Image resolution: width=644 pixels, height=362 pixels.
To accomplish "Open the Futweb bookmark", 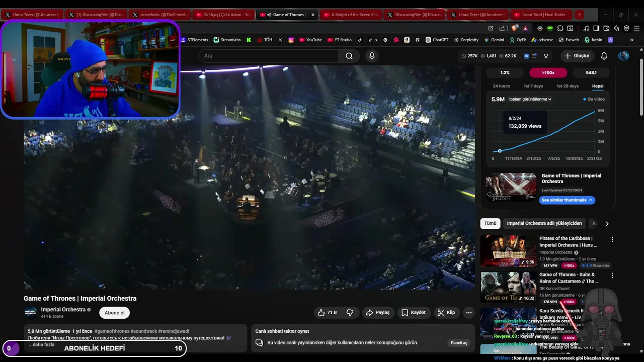I will click(568, 40).
